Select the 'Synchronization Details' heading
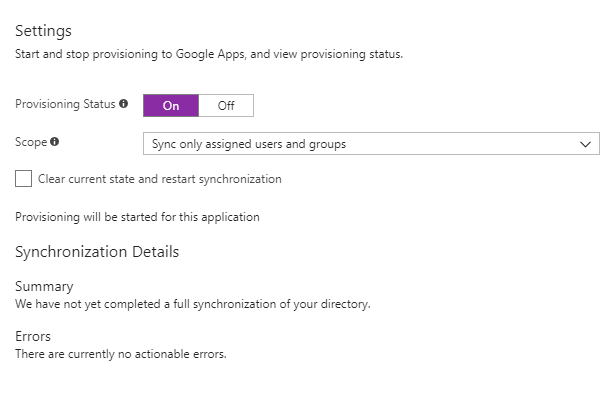This screenshot has height=393, width=607. point(97,252)
